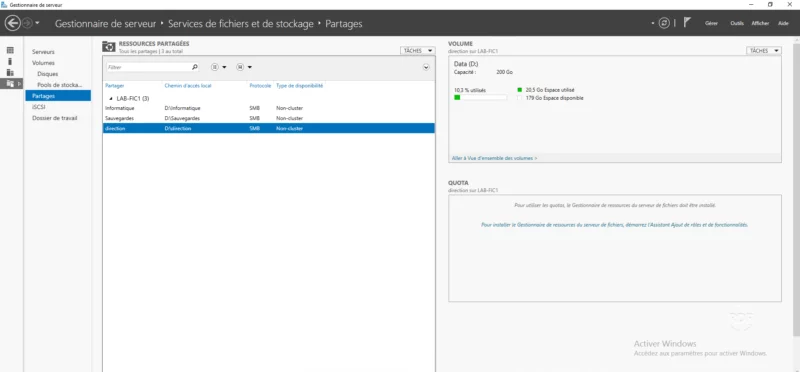Open the Afficher menu
This screenshot has width=800, height=372.
pyautogui.click(x=760, y=23)
